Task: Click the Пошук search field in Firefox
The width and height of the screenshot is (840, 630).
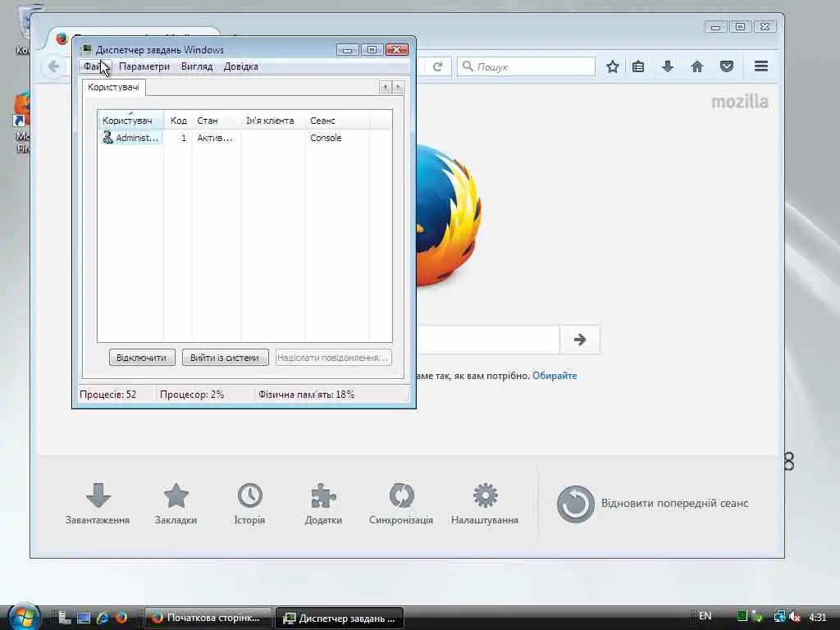Action: click(x=526, y=66)
